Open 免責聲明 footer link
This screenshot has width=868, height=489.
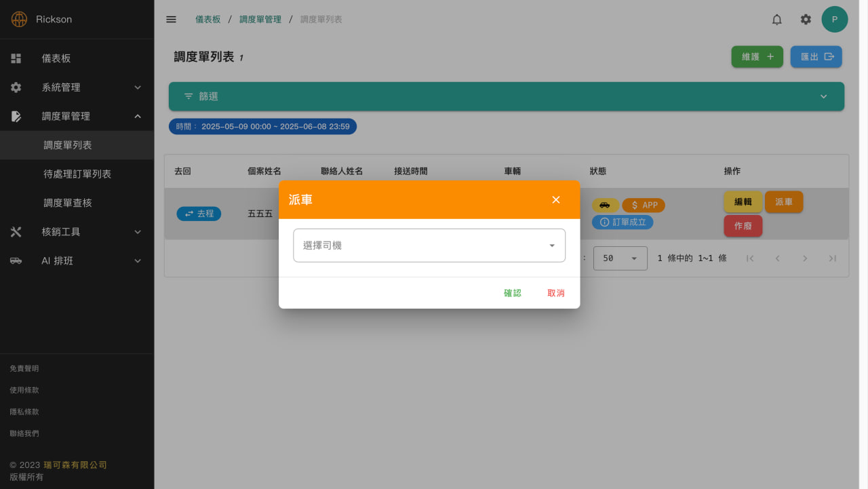(x=24, y=368)
